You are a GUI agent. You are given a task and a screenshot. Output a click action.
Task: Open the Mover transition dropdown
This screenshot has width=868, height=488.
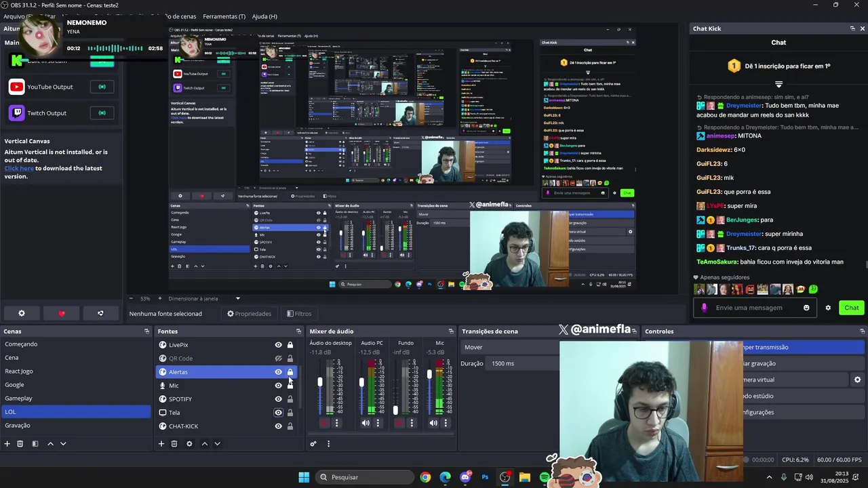click(511, 347)
